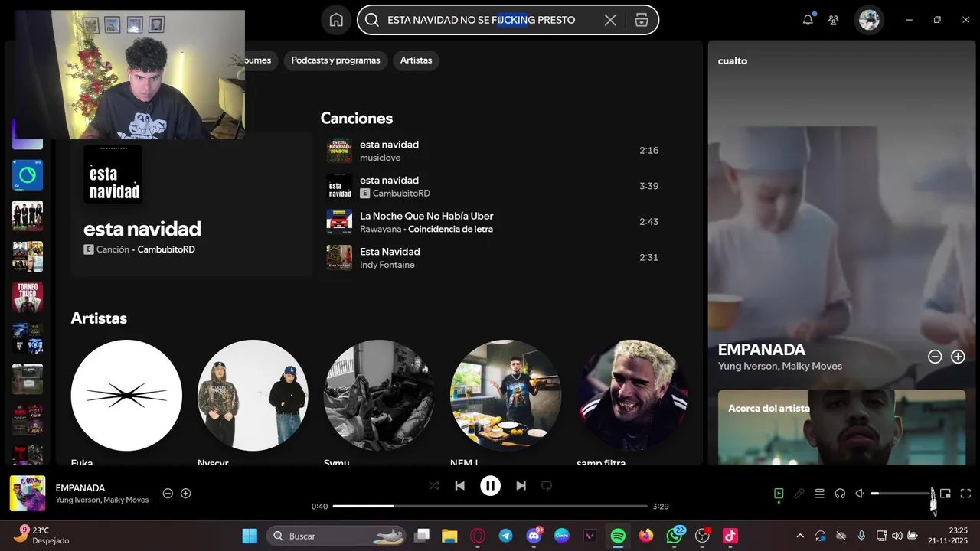Open the Browse icon in search bar
This screenshot has height=551, width=980.
click(x=642, y=20)
